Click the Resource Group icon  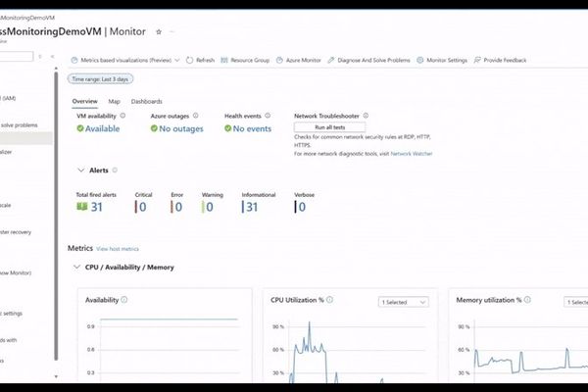(224, 60)
